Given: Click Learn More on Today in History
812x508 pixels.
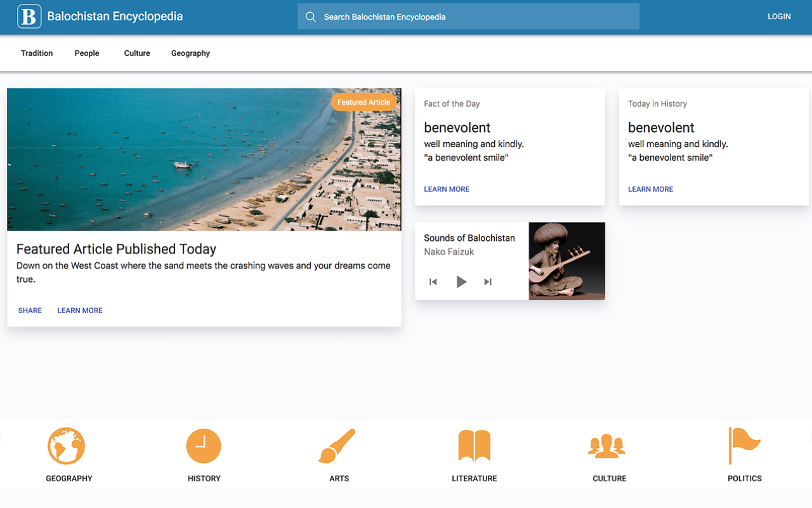Looking at the screenshot, I should point(651,189).
